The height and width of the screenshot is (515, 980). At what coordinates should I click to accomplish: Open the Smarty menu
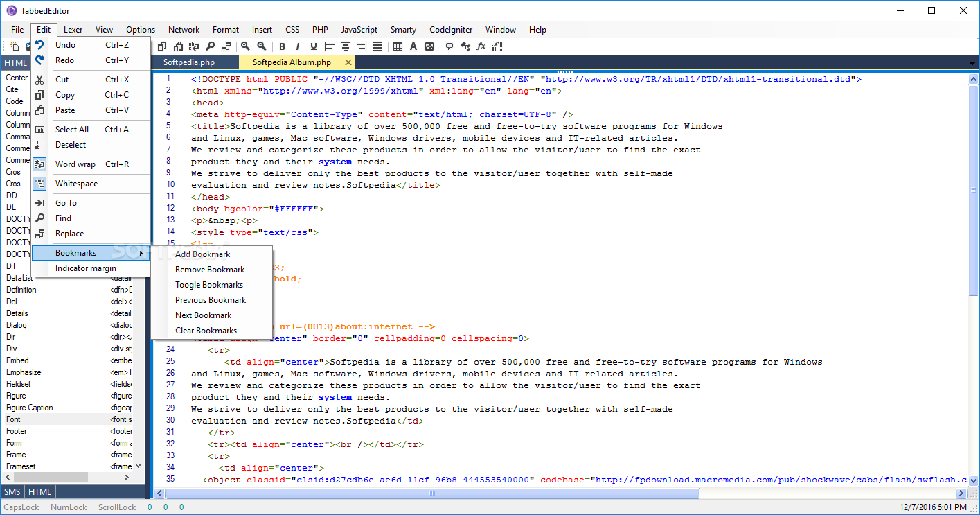(403, 30)
